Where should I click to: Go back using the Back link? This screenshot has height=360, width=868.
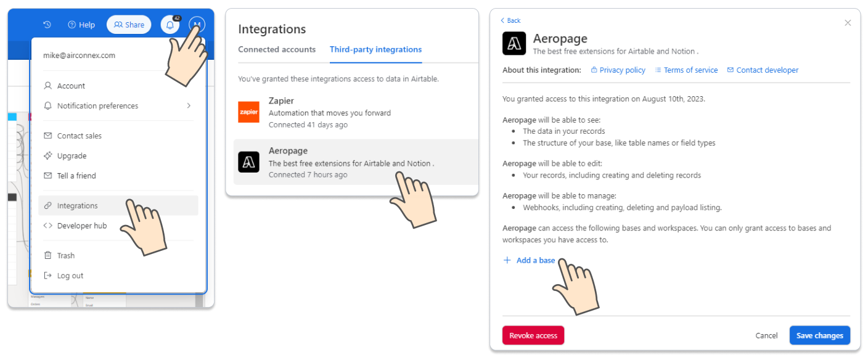pyautogui.click(x=510, y=20)
